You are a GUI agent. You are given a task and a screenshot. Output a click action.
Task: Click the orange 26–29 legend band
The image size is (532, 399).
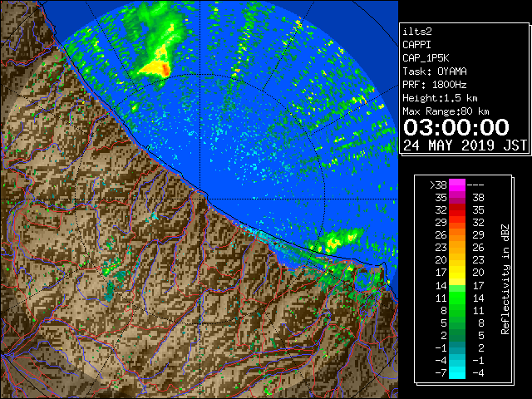(x=457, y=234)
